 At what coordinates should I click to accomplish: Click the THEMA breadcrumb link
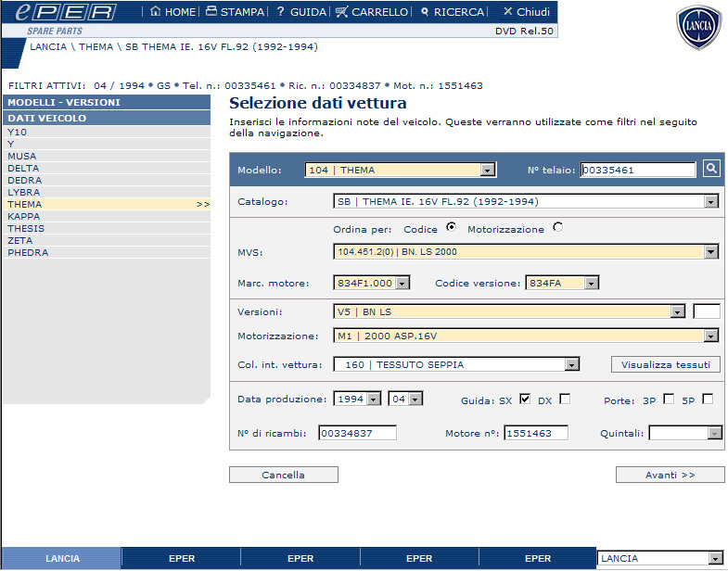[x=96, y=47]
